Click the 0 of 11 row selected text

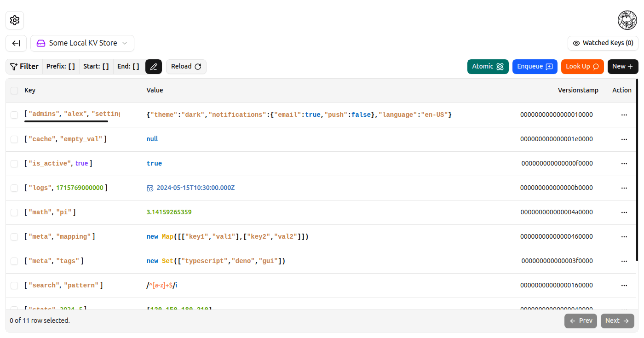40,321
